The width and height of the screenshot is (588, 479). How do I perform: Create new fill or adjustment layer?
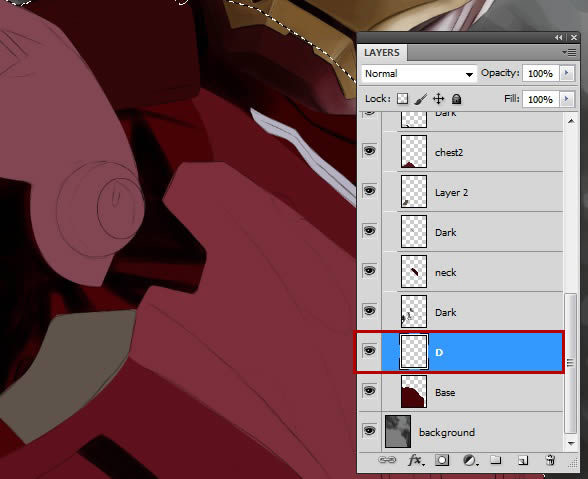470,460
